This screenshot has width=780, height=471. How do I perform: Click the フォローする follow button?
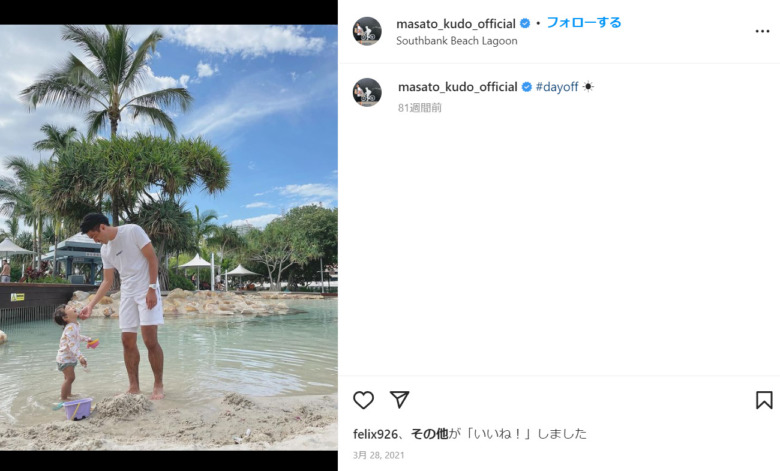(584, 22)
